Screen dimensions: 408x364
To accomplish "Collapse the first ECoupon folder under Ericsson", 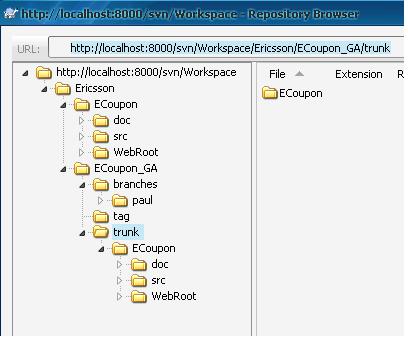I will point(63,105).
